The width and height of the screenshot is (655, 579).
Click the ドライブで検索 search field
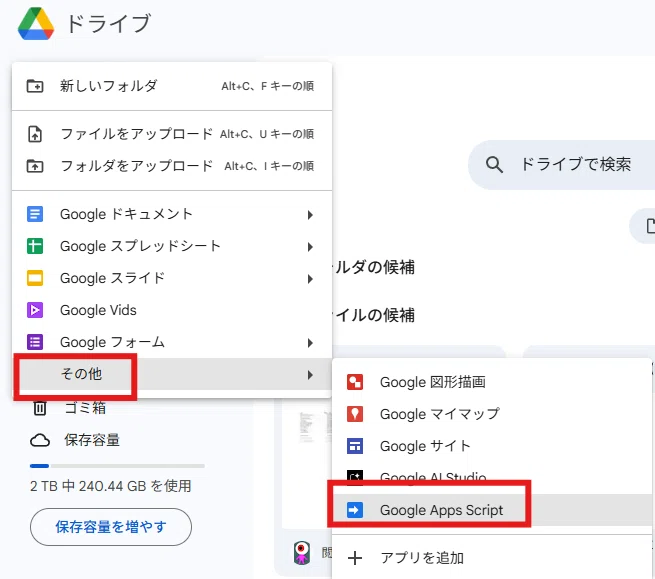(562, 165)
